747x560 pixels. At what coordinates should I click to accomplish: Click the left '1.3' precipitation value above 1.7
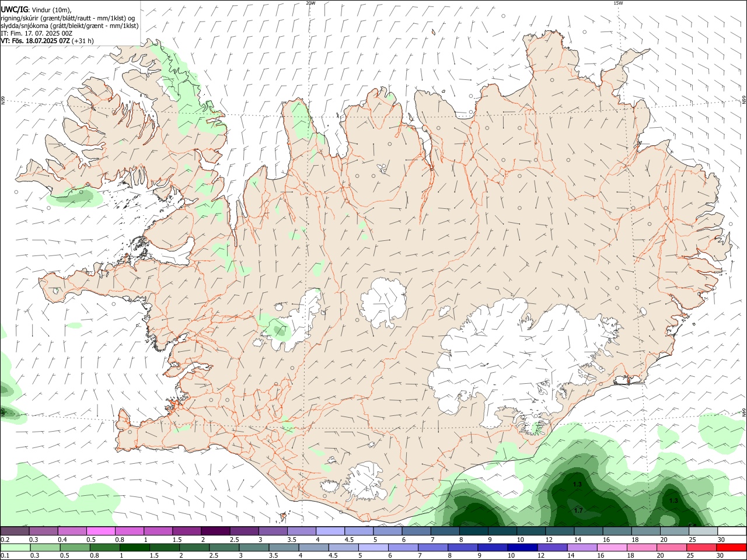pos(577,485)
